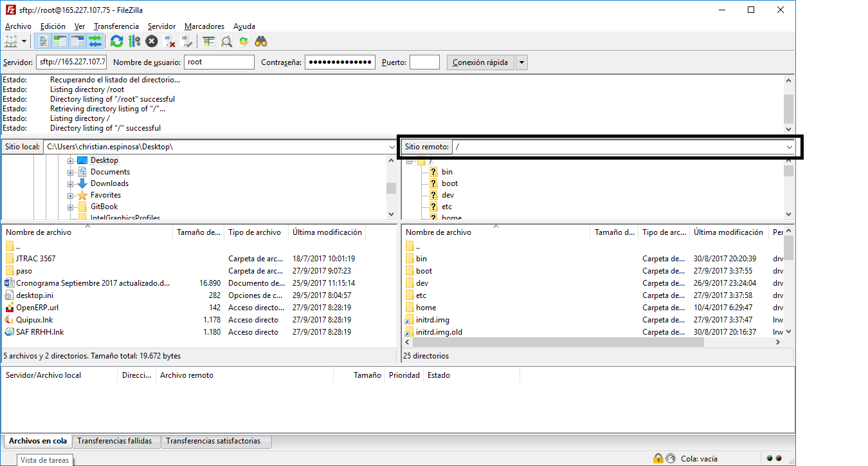The image size is (868, 466).
Task: Disconnect from the current server
Action: coord(170,41)
